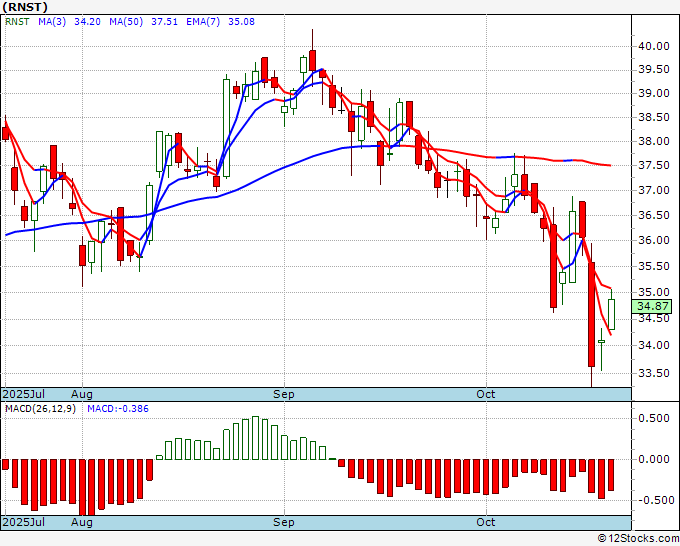Click the 2025Jul label on MACD axis
The width and height of the screenshot is (680, 546).
24,522
